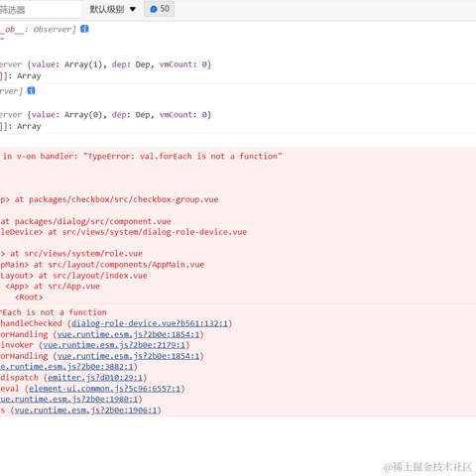Click the src/views/system/role.vue trace line

71,254
